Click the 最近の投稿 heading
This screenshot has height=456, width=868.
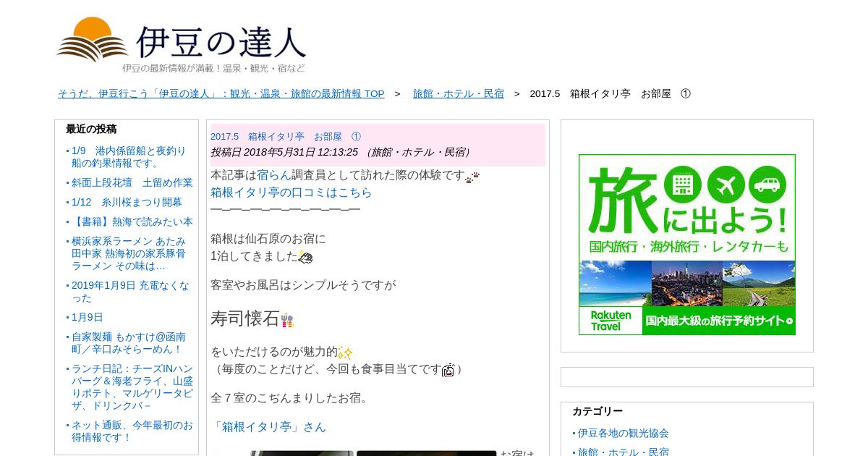[x=91, y=129]
